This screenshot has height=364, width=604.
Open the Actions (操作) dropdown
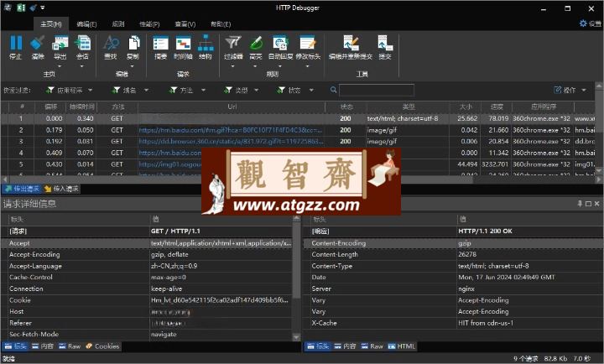[570, 90]
